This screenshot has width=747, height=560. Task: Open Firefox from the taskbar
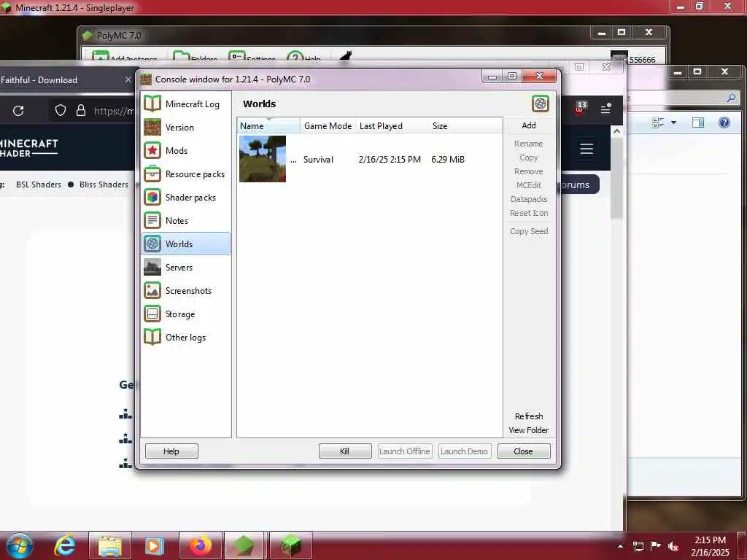pyautogui.click(x=201, y=545)
